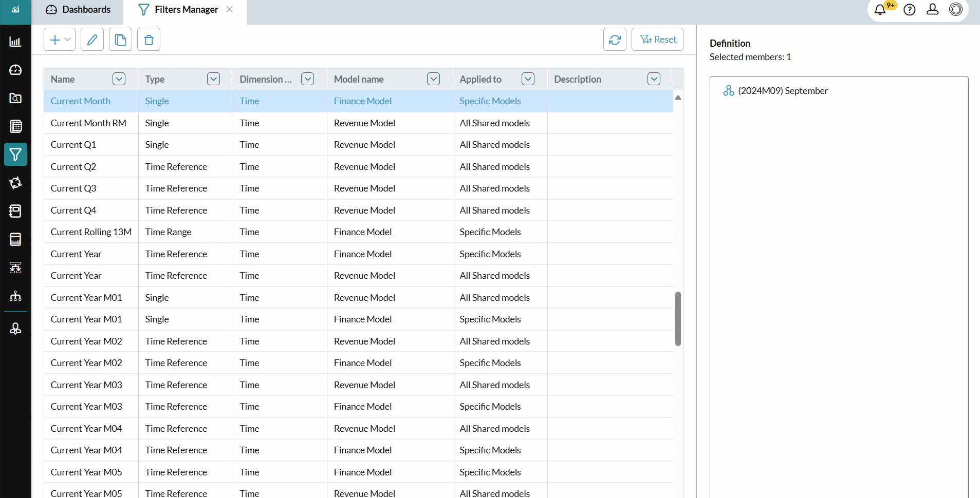Viewport: 980px width, 498px height.
Task: Edit the selected filter with the pencil icon
Action: [x=92, y=39]
